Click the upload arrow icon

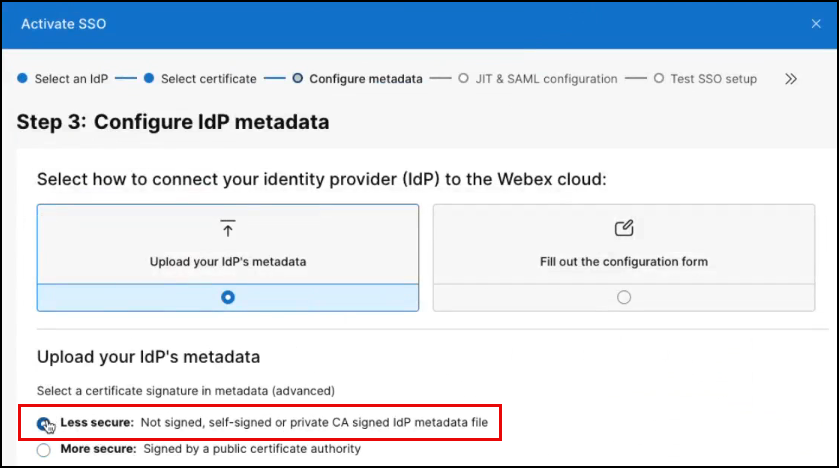228,229
